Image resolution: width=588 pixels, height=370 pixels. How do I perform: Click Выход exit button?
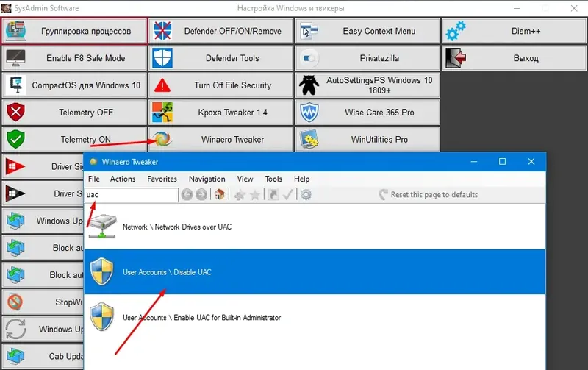[x=514, y=58]
